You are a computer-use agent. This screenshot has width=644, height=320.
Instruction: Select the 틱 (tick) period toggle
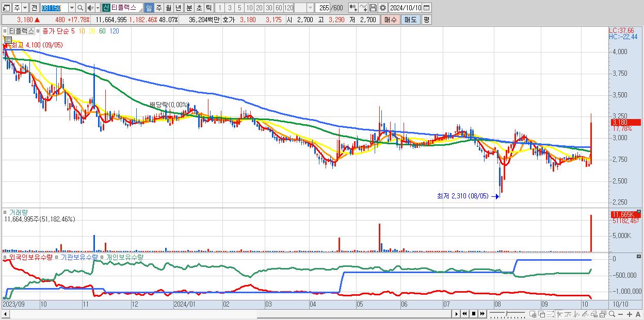pyautogui.click(x=208, y=8)
